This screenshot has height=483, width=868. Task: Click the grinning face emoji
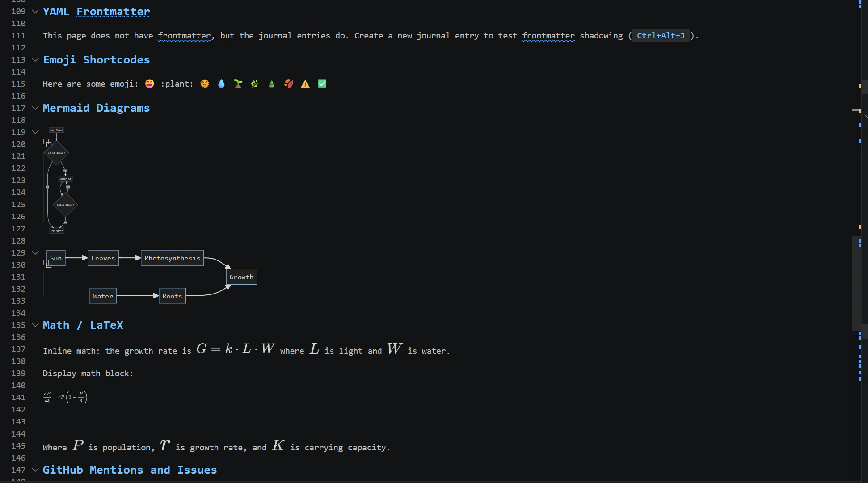pyautogui.click(x=149, y=84)
